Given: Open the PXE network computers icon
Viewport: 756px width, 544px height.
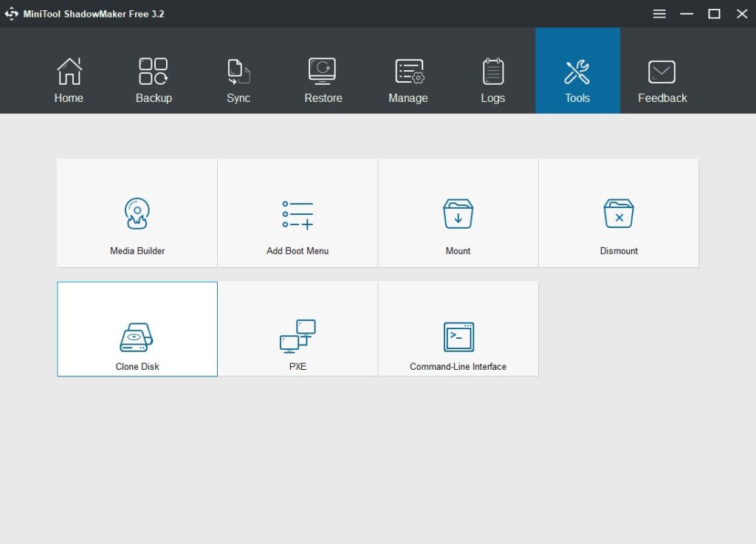Looking at the screenshot, I should (x=298, y=336).
